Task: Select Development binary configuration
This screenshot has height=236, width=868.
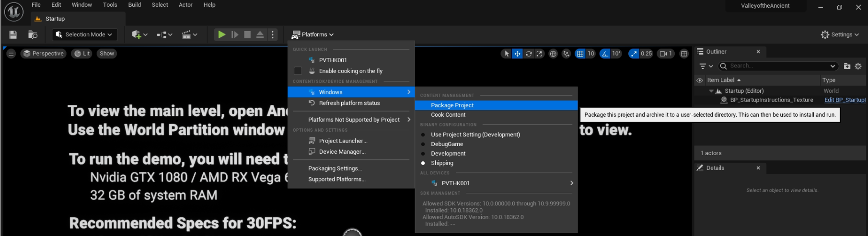Action: coord(496,154)
